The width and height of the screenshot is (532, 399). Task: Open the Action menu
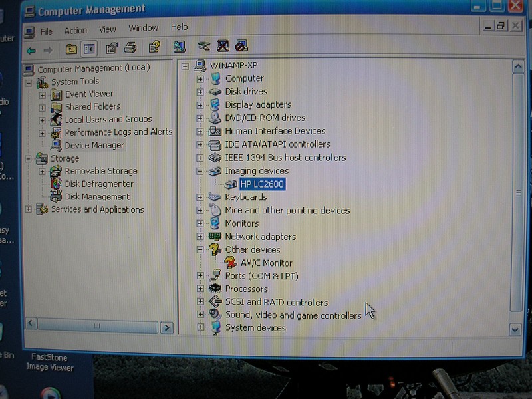(x=76, y=31)
